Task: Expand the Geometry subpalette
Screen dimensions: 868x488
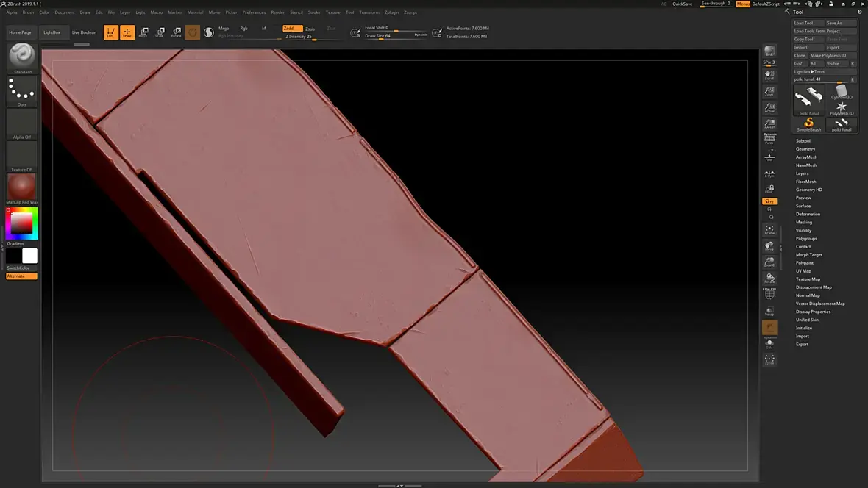Action: (805, 149)
